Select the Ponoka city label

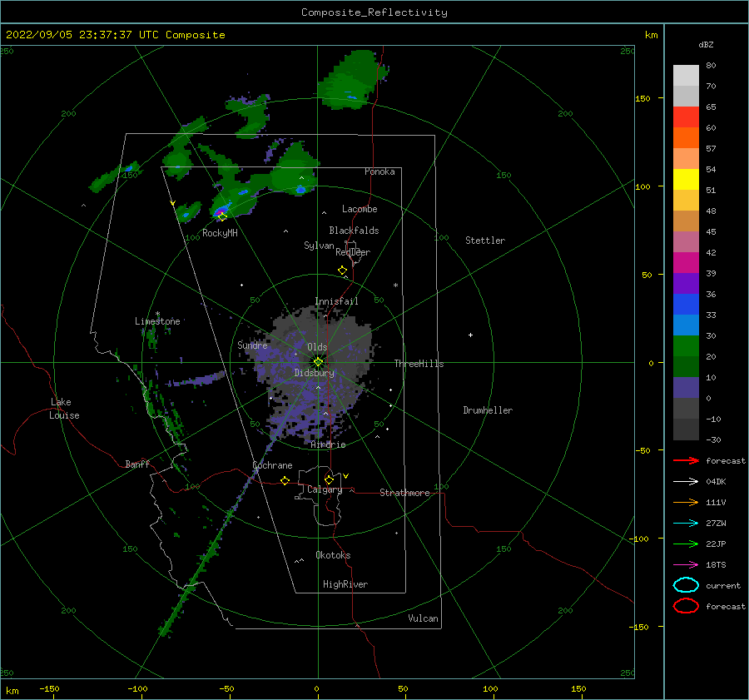[379, 171]
